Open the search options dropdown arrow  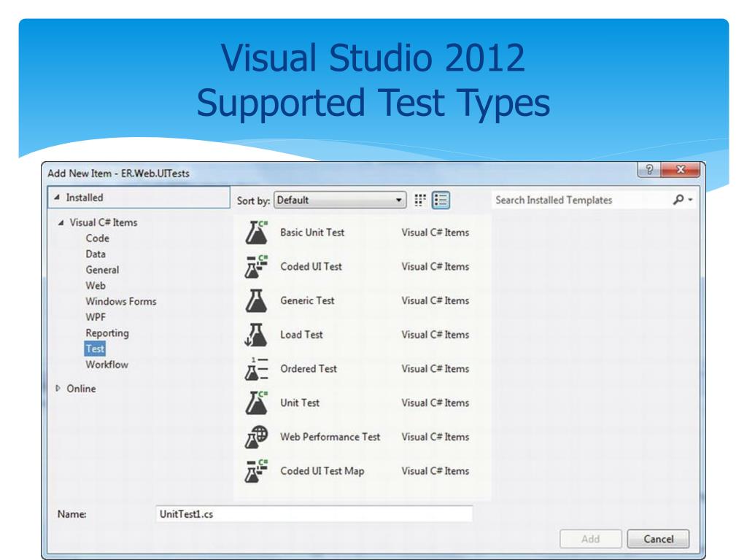click(690, 200)
